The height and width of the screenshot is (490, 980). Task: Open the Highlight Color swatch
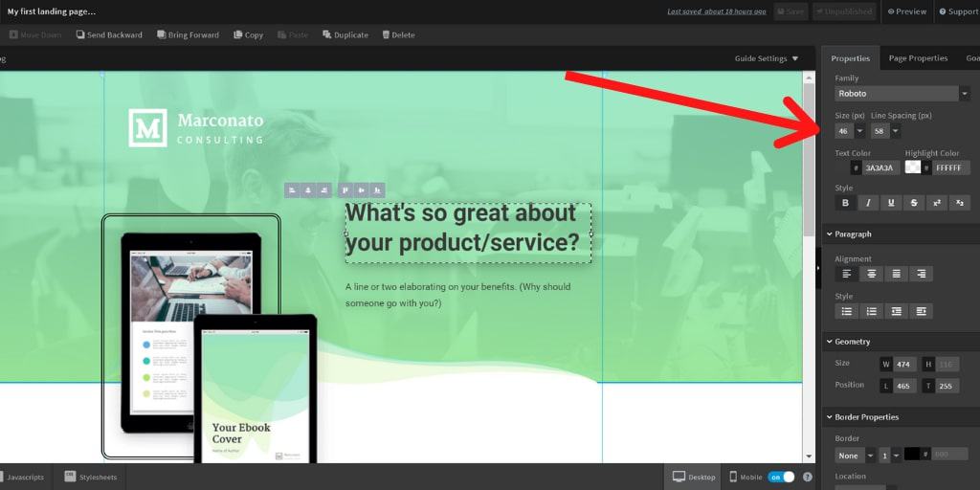(x=912, y=167)
